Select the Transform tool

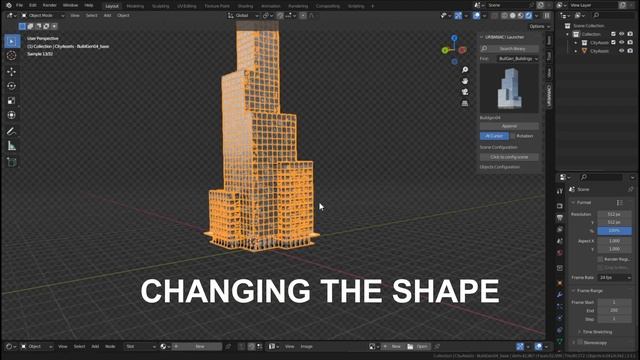(x=11, y=116)
